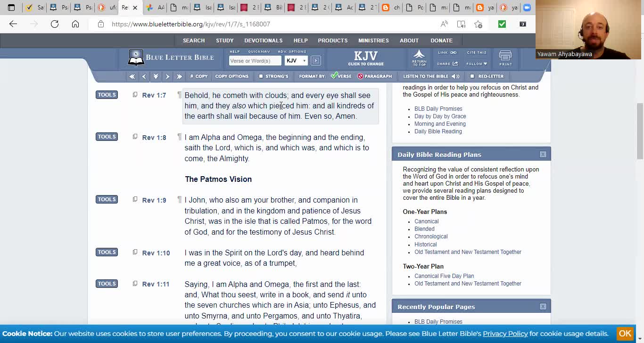Go to previous chapter single-left arrow

point(144,76)
